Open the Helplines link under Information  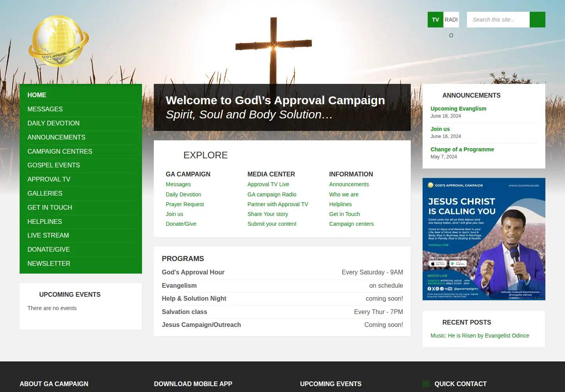coord(341,204)
